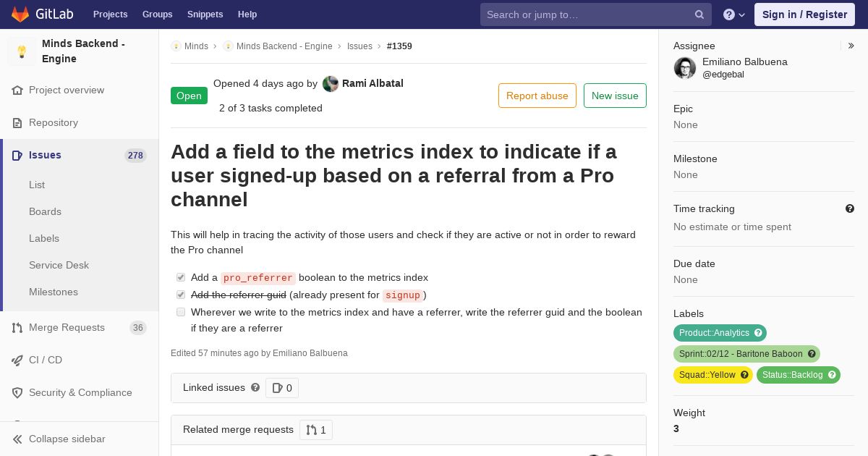This screenshot has height=456, width=868.
Task: Click the Product::Analytics label help icon
Action: pyautogui.click(x=758, y=333)
